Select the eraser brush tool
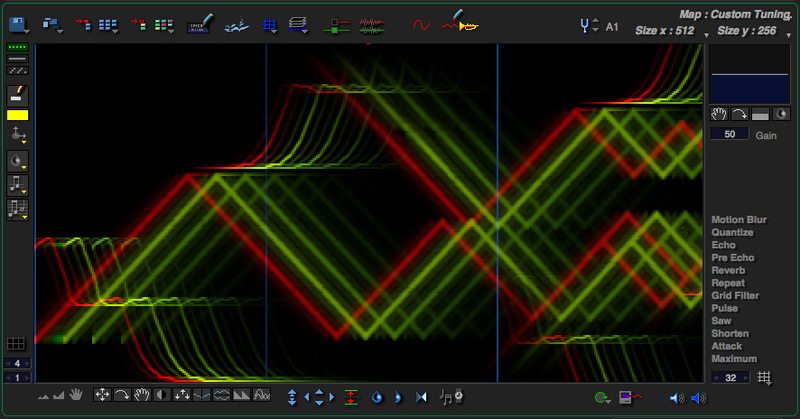Screen dimensions: 800x419 (x=17, y=95)
